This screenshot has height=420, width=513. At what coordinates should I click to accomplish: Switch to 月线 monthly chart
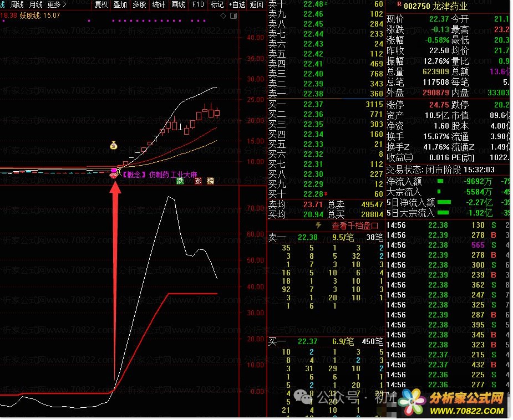coord(35,4)
